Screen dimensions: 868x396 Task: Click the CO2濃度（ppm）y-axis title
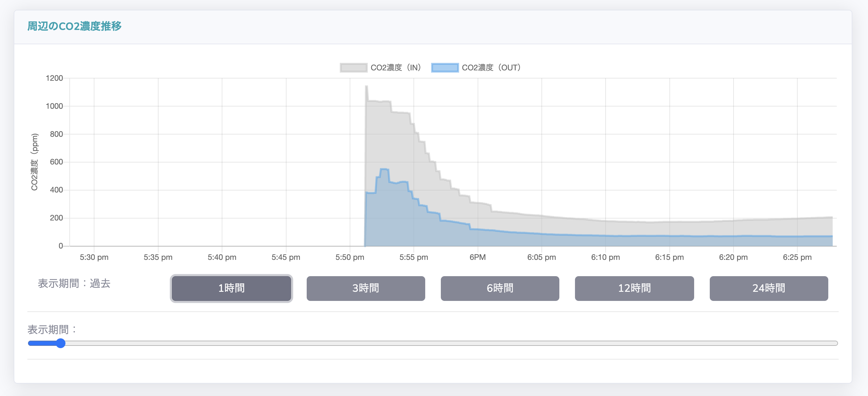(x=35, y=162)
